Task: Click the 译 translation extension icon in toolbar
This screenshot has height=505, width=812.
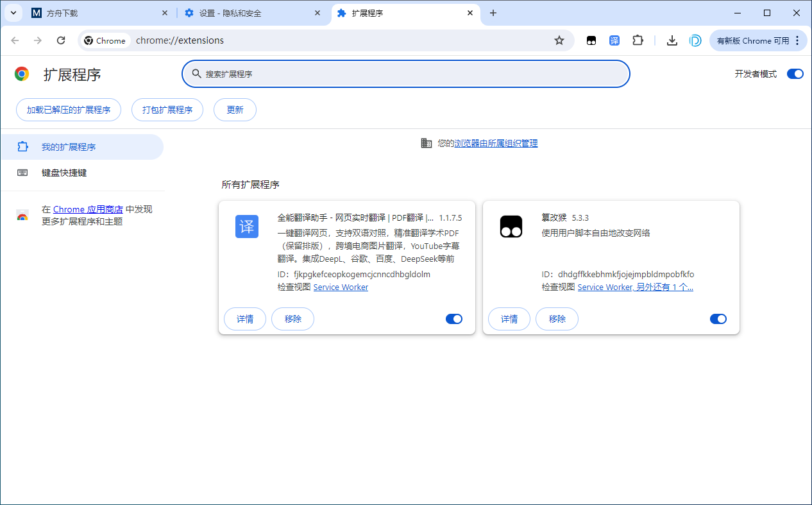Action: [x=614, y=40]
